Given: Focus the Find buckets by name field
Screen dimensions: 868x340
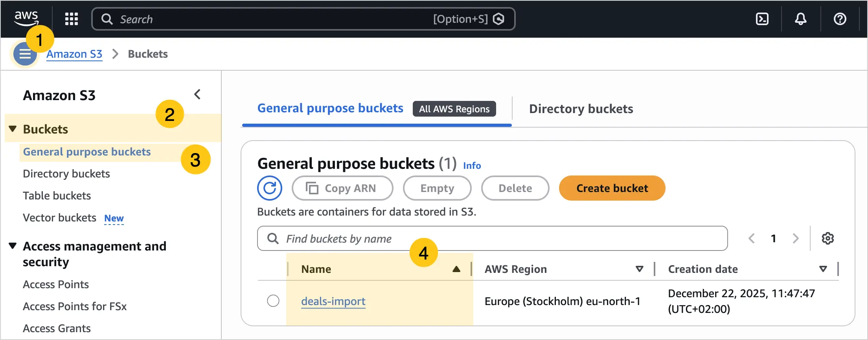Looking at the screenshot, I should pyautogui.click(x=493, y=238).
